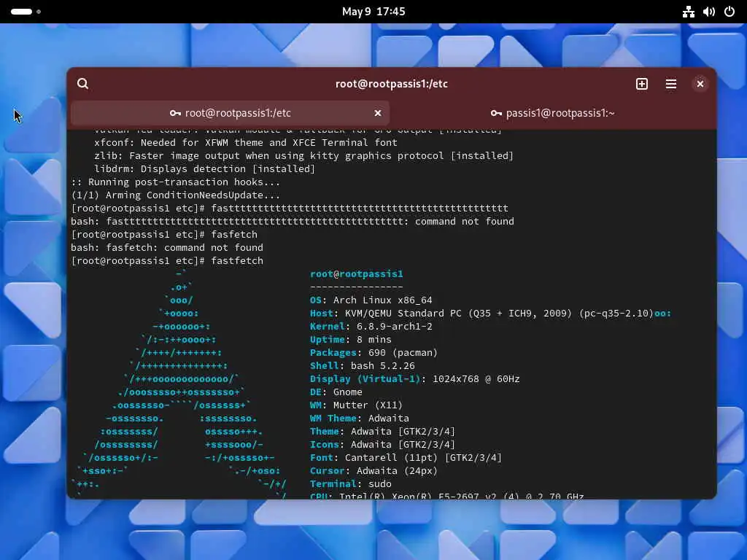This screenshot has height=560, width=747.
Task: Click the 'Running post-transaction hooks...' line
Action: [175, 182]
